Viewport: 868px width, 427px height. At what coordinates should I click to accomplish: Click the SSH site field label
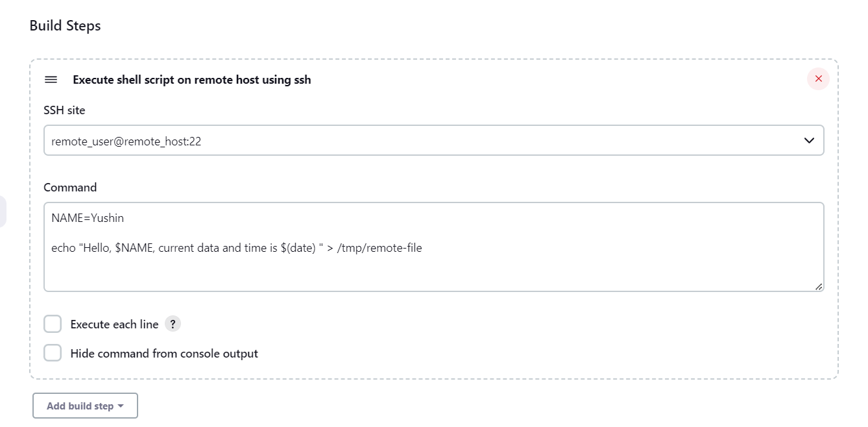coord(64,110)
